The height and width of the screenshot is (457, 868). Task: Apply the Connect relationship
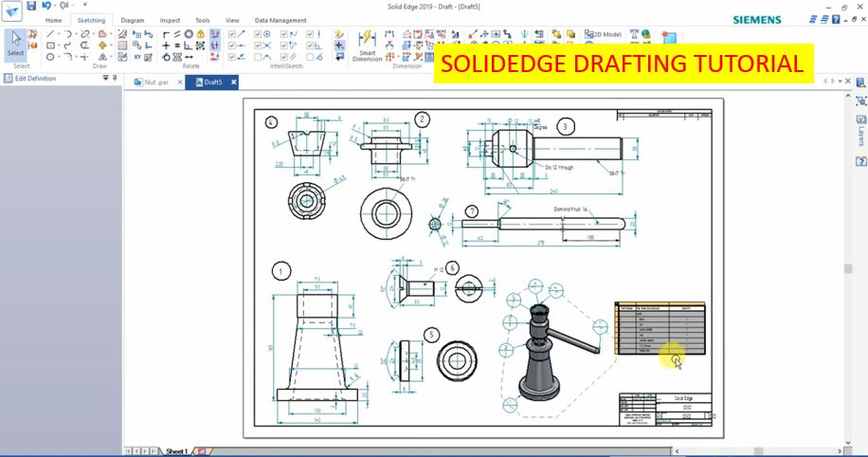166,34
